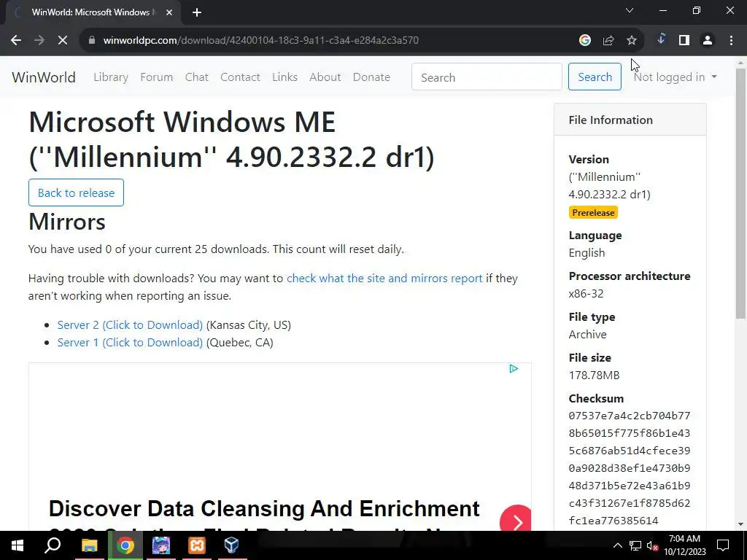Click the site Search text field
The width and height of the screenshot is (747, 560).
487,77
